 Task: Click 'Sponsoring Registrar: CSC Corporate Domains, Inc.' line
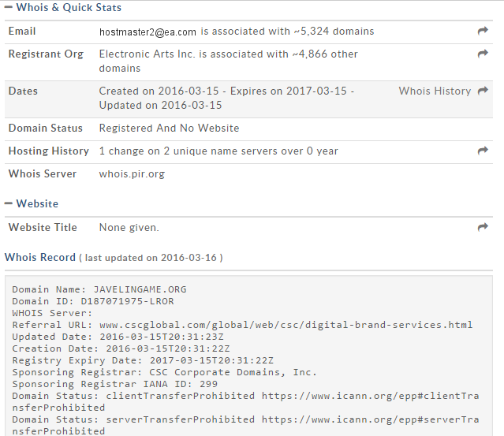[x=165, y=372]
